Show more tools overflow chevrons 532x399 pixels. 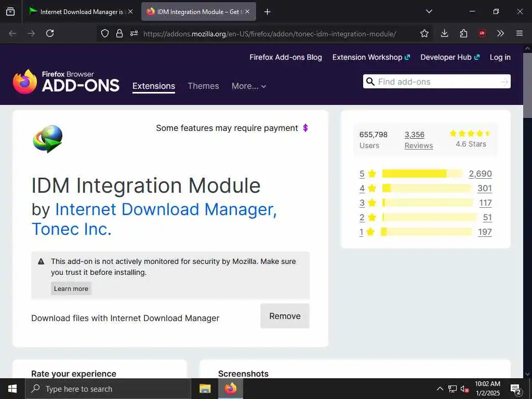click(x=500, y=33)
